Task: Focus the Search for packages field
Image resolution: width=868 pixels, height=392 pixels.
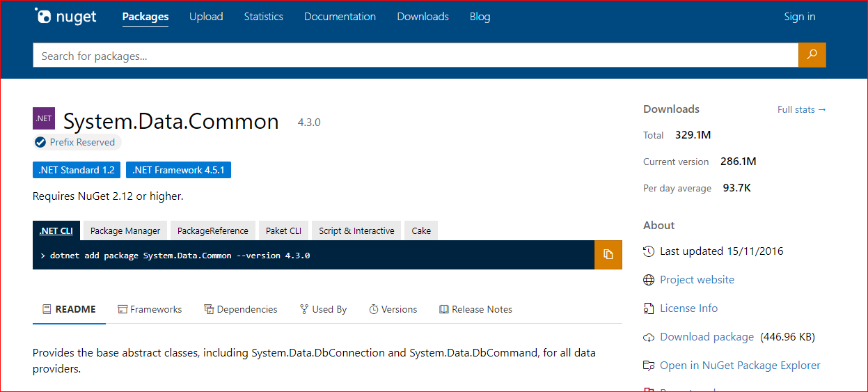Action: click(416, 56)
